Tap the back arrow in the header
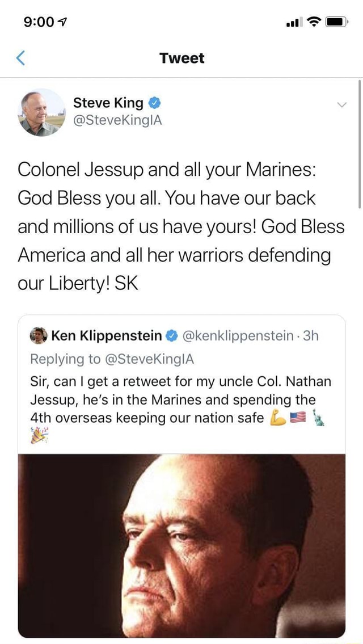The height and width of the screenshot is (644, 363). pos(21,58)
